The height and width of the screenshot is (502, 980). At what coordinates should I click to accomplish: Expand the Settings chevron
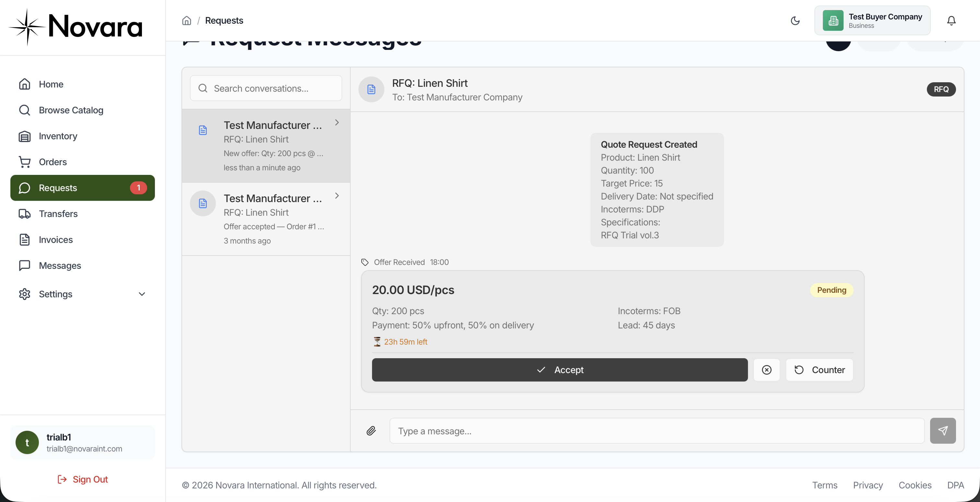click(x=142, y=294)
